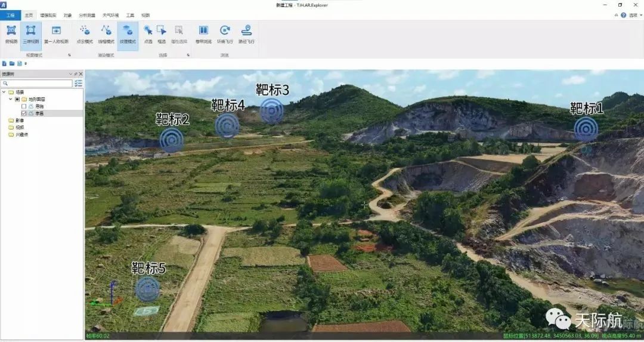Screen dimensions: 644x342
Task: Open the 分析测量 ribbon tab
Action: point(86,15)
